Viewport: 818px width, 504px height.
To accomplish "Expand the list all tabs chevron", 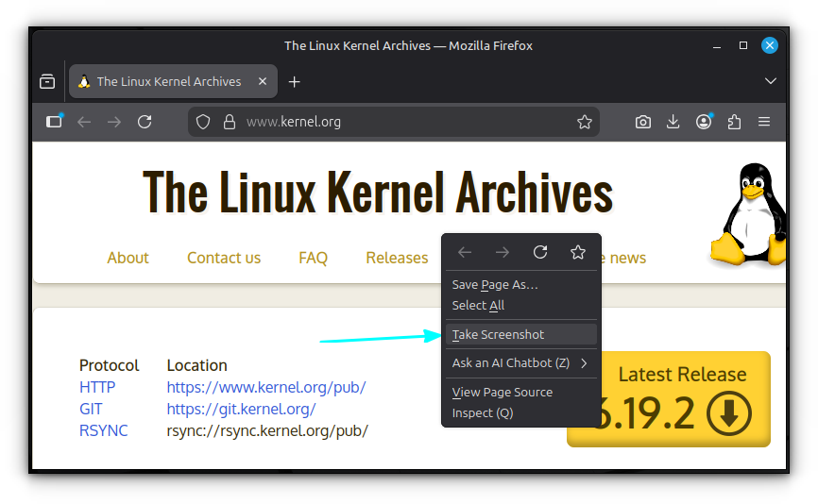I will (770, 82).
